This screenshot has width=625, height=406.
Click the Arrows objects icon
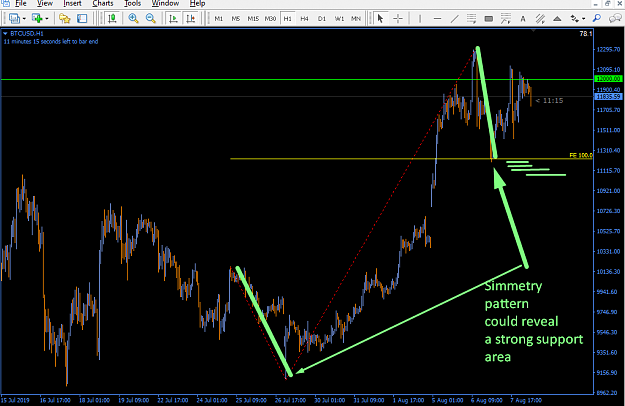point(574,18)
